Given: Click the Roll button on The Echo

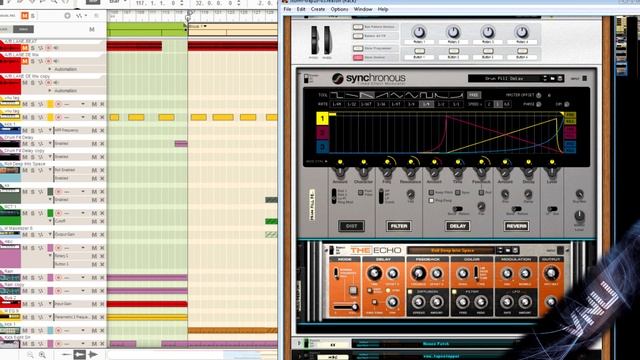Looking at the screenshot, I should (353, 291).
